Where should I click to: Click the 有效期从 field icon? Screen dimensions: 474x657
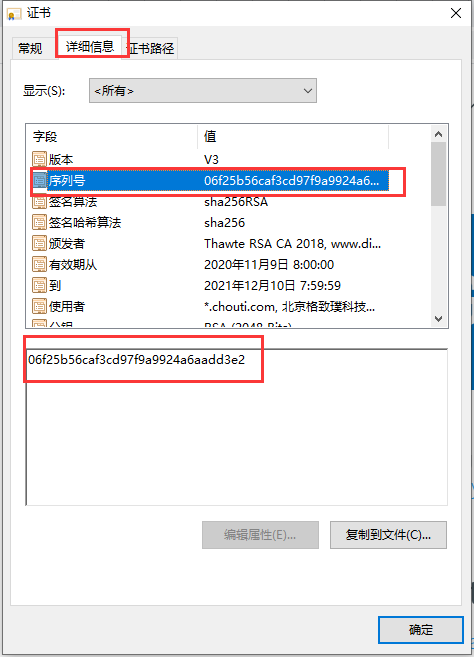[39, 264]
